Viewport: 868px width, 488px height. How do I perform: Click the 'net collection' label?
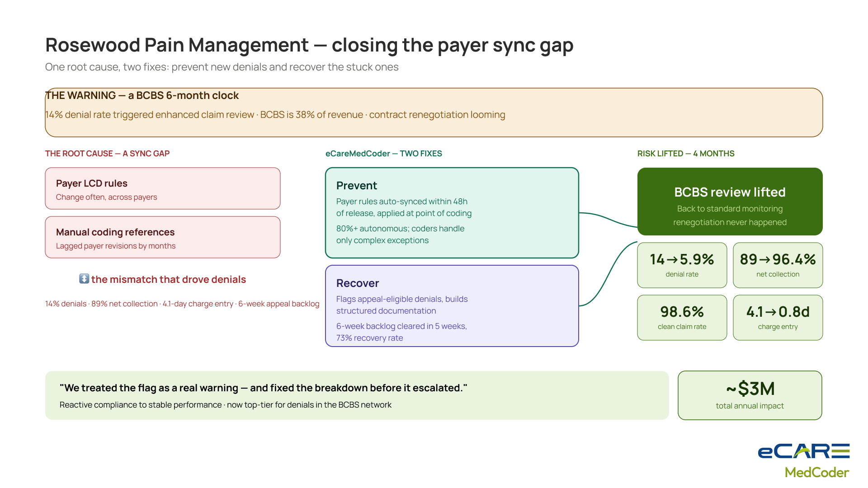coord(778,274)
